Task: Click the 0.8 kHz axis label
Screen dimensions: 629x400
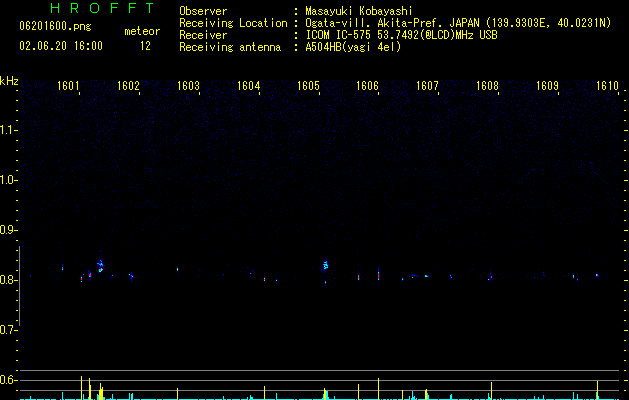Action: 8,280
